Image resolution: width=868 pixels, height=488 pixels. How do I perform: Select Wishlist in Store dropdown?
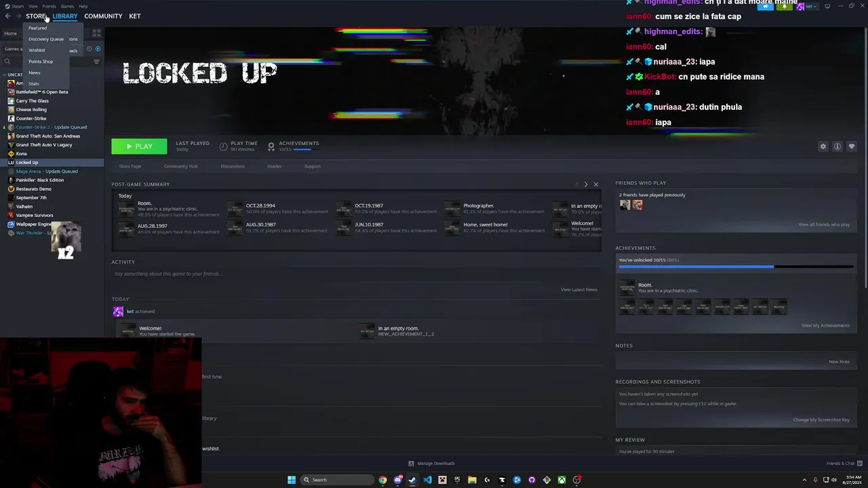[x=37, y=50]
